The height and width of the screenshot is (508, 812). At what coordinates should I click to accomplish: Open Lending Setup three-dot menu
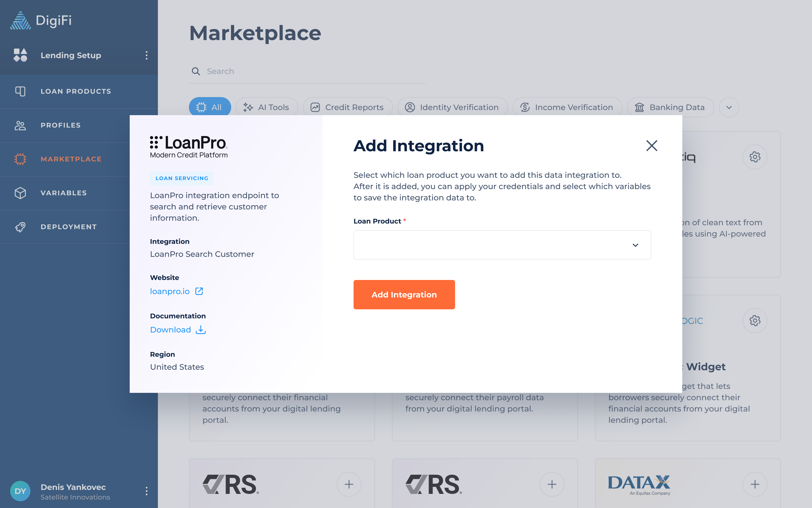(146, 55)
